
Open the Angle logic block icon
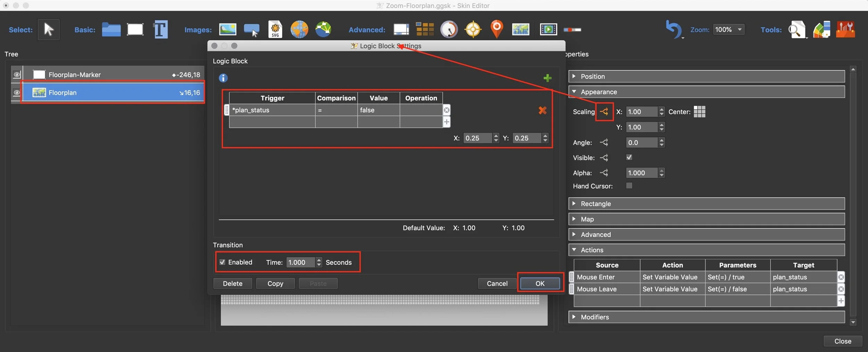pos(604,142)
